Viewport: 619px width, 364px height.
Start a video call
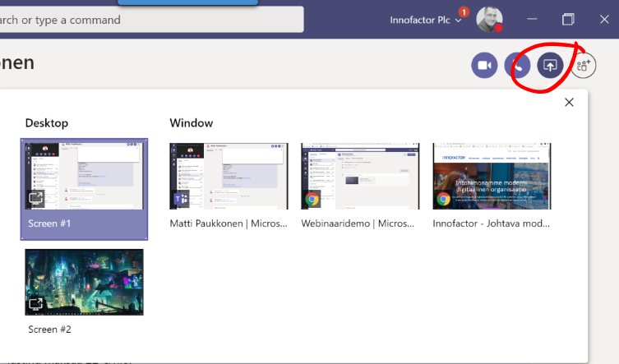tap(485, 65)
